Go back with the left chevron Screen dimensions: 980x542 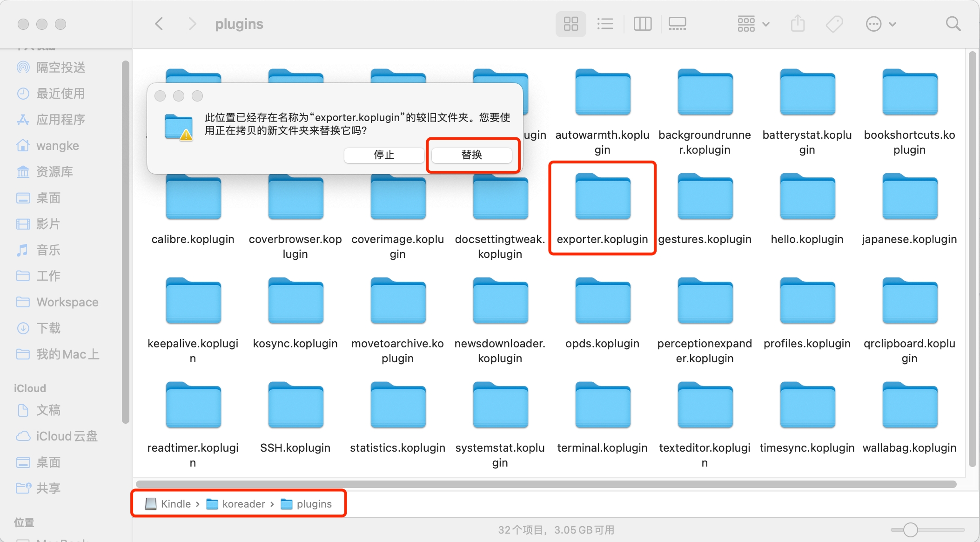pos(159,24)
